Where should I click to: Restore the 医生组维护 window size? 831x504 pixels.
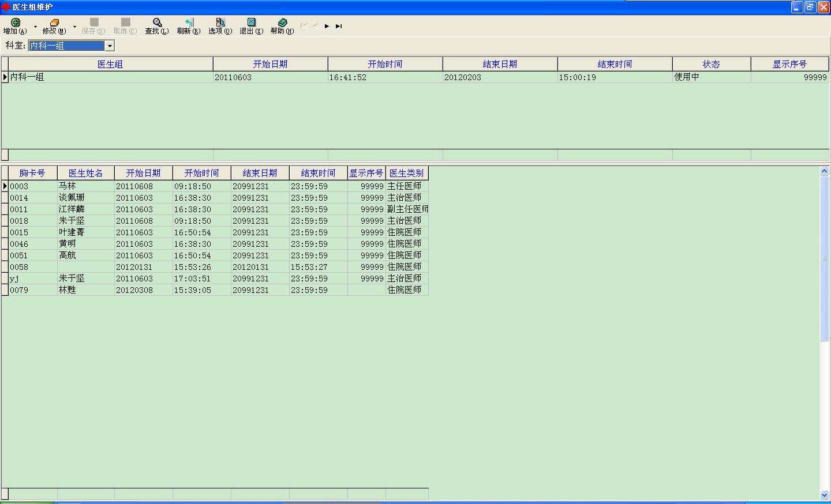coord(810,7)
